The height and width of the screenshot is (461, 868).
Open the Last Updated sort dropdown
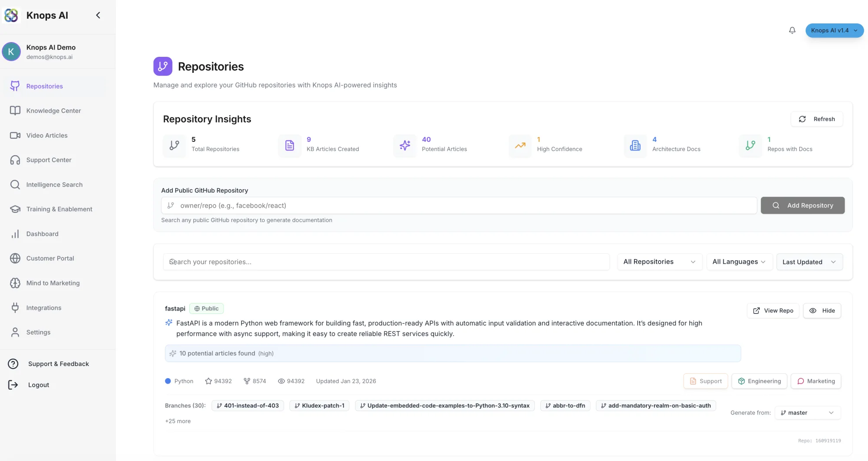click(x=809, y=262)
